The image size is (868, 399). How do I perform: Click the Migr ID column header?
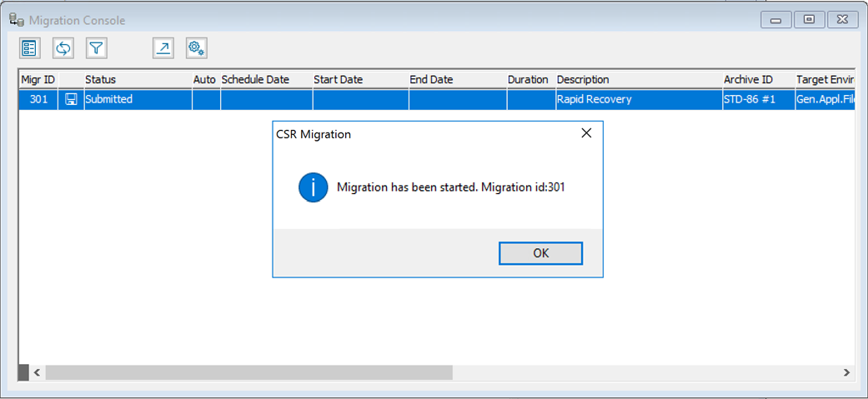click(x=38, y=79)
